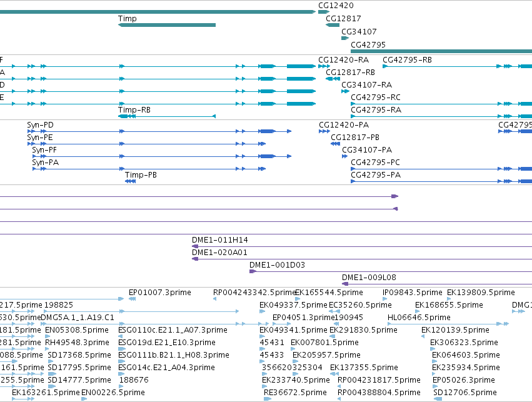Click the Syn-PF protein feature

[162, 156]
